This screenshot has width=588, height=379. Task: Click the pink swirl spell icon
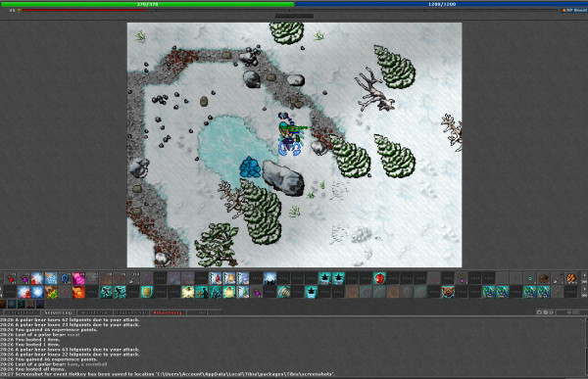pos(78,278)
